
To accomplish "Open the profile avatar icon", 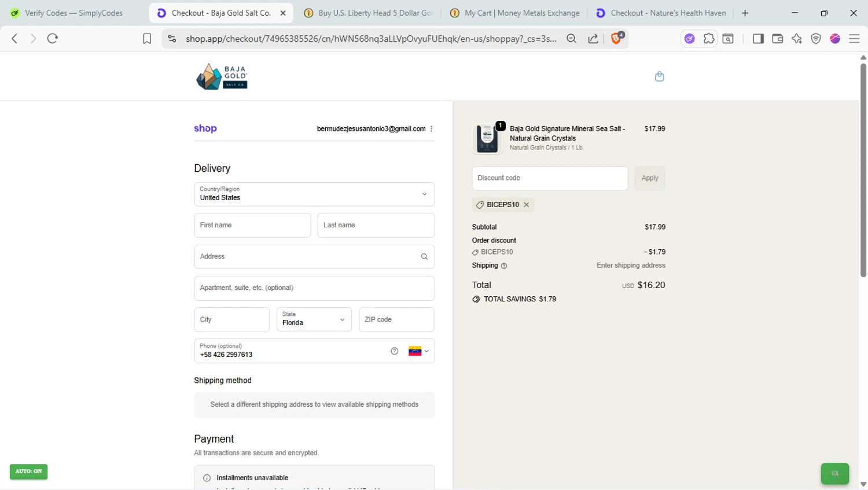I will point(835,39).
